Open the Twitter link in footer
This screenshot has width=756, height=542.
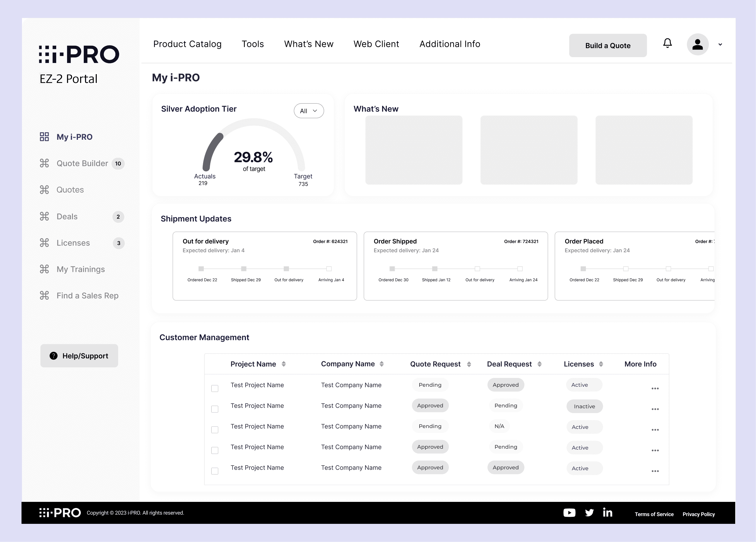[x=589, y=513]
